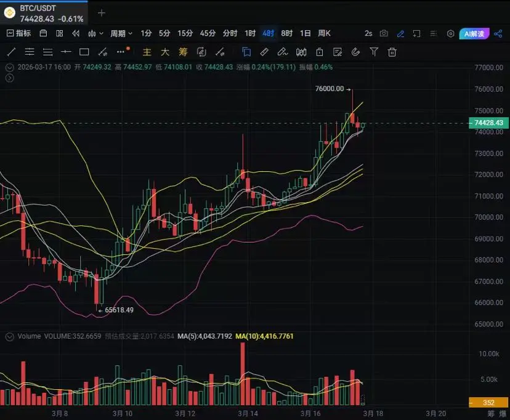Switch to 分时 timeframe
The width and height of the screenshot is (510, 420).
pyautogui.click(x=230, y=33)
